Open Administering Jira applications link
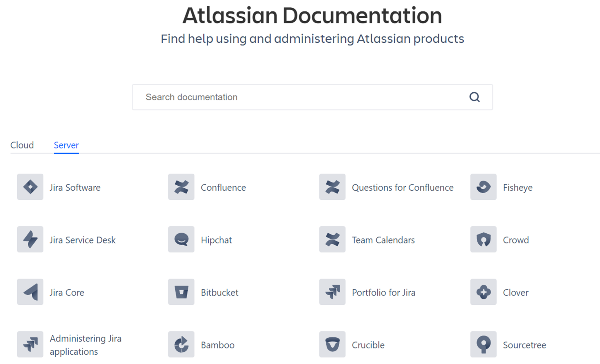 coord(85,345)
